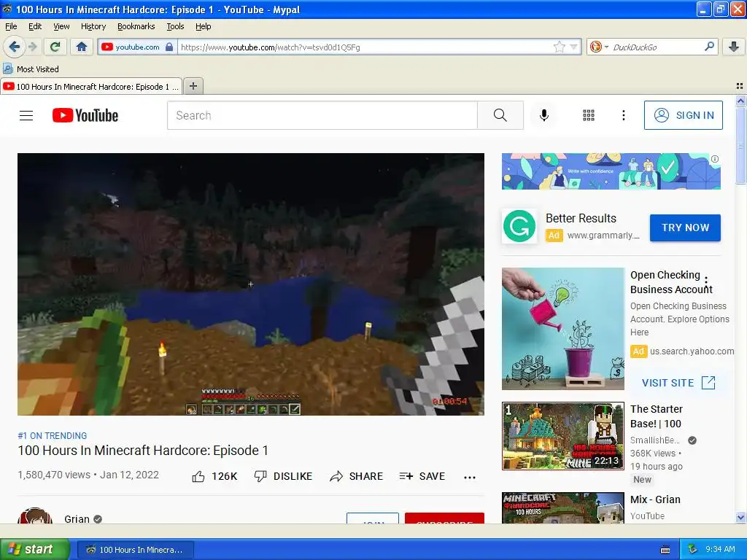This screenshot has width=747, height=560.
Task: Open the Better Results ad title
Action: 581,218
